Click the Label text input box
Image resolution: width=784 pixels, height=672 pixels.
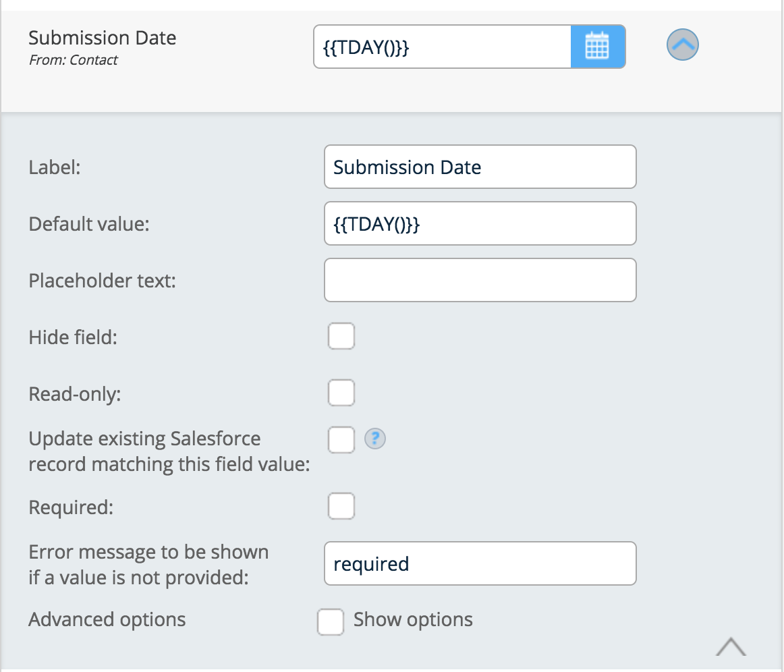click(480, 167)
